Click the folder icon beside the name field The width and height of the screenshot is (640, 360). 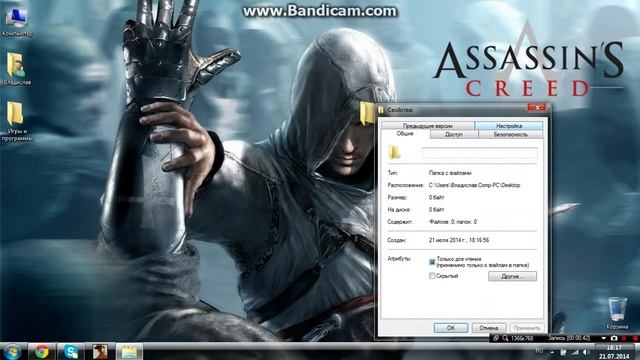pyautogui.click(x=395, y=153)
